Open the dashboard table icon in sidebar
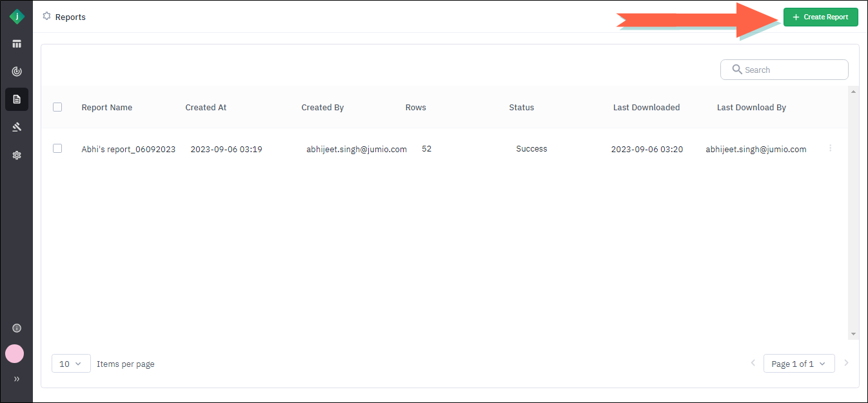Image resolution: width=868 pixels, height=403 pixels. (x=17, y=44)
